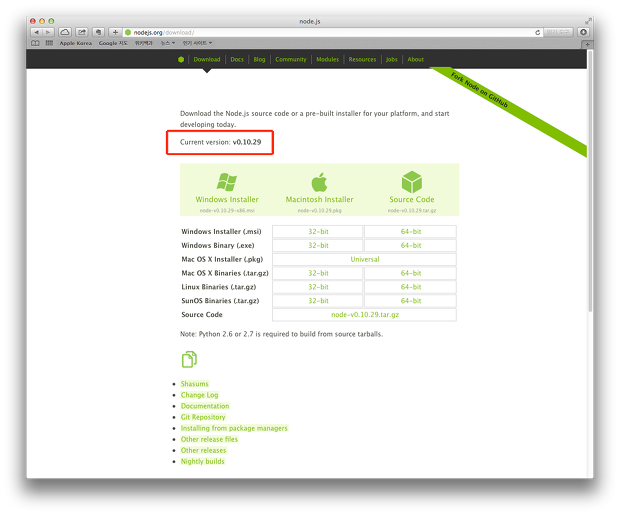The image size is (620, 515).
Task: Download Windows Binary (.exe) 32-bit
Action: pyautogui.click(x=318, y=245)
